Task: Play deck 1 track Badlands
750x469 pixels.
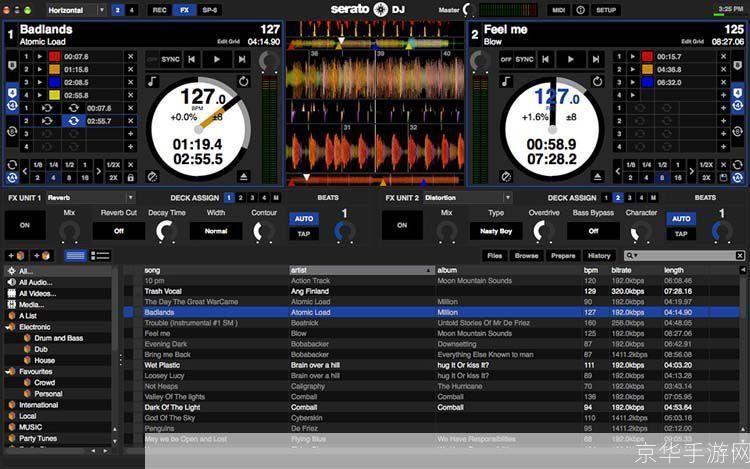Action: (217, 59)
